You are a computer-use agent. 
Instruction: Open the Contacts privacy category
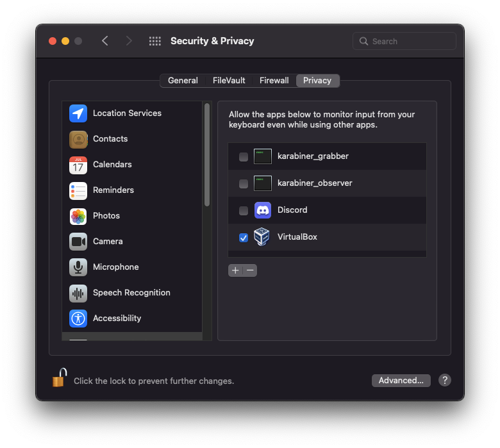(110, 139)
